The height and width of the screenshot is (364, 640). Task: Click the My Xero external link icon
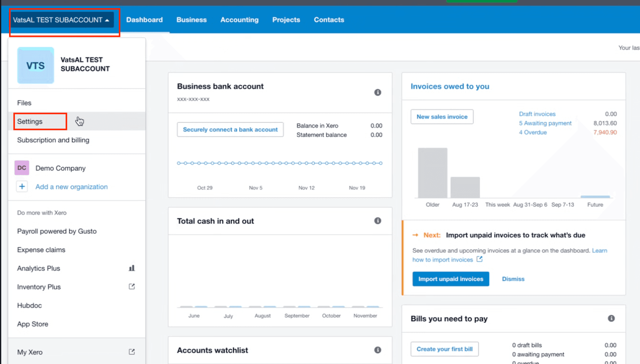coord(132,352)
